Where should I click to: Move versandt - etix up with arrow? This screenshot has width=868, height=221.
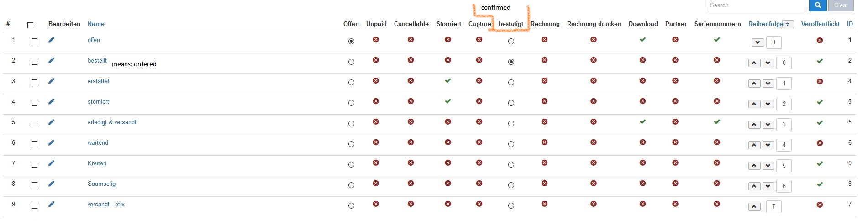[x=754, y=207]
